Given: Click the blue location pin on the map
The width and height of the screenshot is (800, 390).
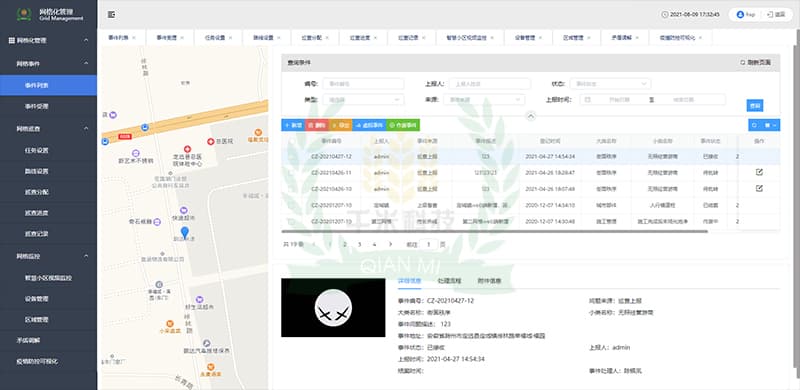Looking at the screenshot, I should 185,232.
